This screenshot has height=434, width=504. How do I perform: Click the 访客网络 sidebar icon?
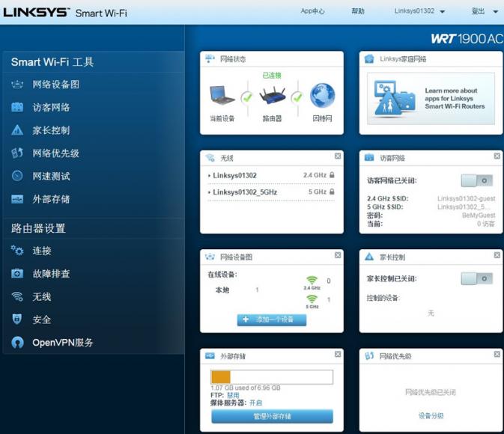click(17, 107)
